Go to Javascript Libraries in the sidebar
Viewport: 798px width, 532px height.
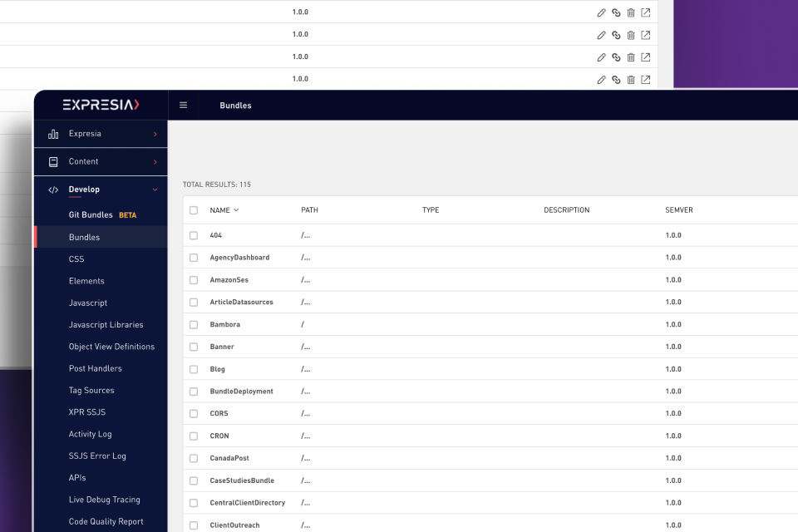(106, 325)
